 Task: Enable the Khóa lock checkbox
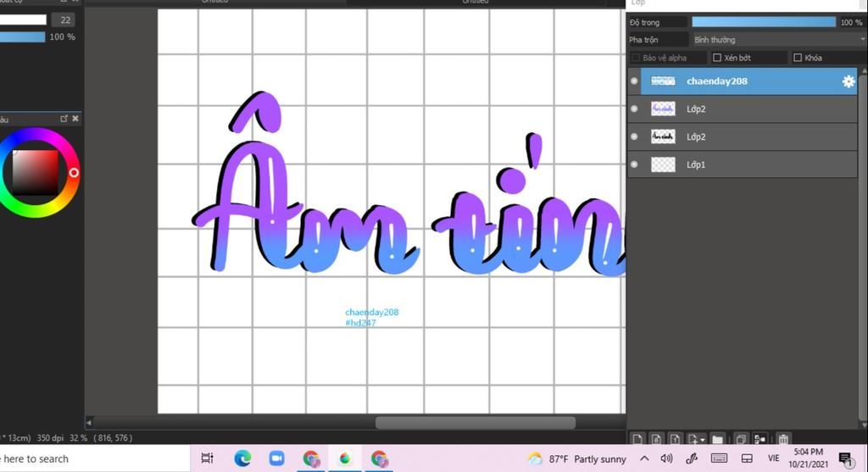(798, 58)
